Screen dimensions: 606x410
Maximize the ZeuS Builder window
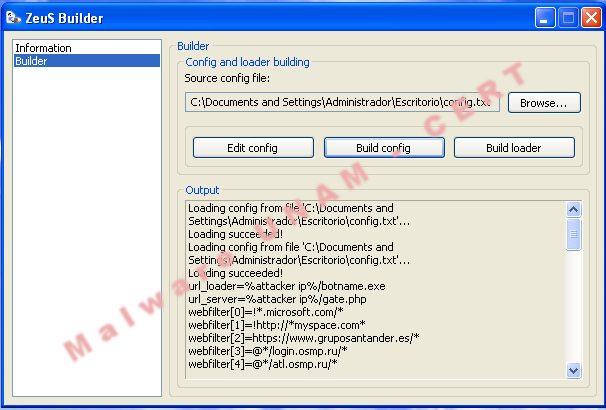pos(568,18)
